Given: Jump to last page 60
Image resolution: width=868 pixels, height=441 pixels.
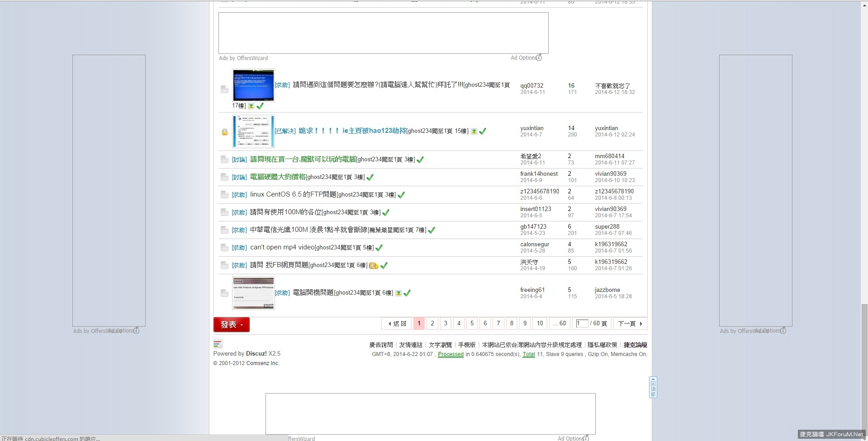Looking at the screenshot, I should pyautogui.click(x=560, y=324).
